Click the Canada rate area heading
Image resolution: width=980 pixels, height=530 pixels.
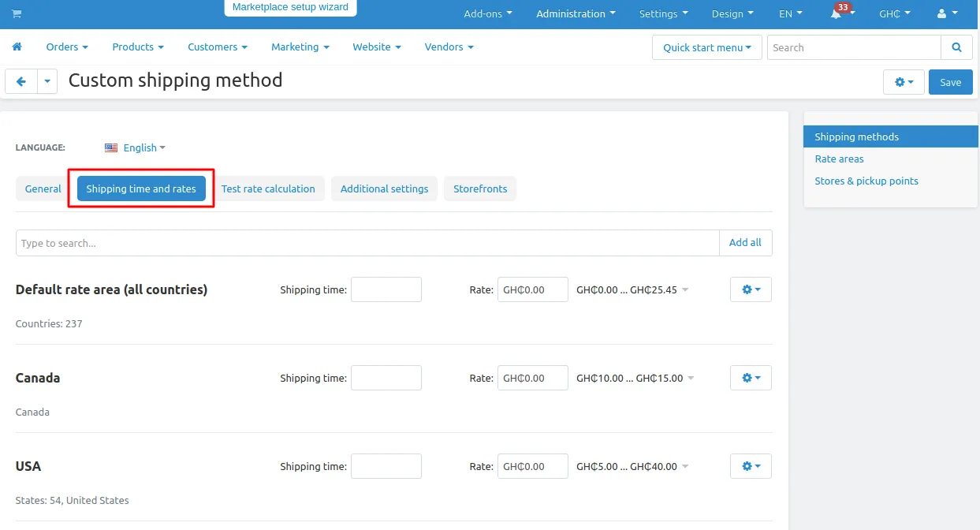click(38, 378)
